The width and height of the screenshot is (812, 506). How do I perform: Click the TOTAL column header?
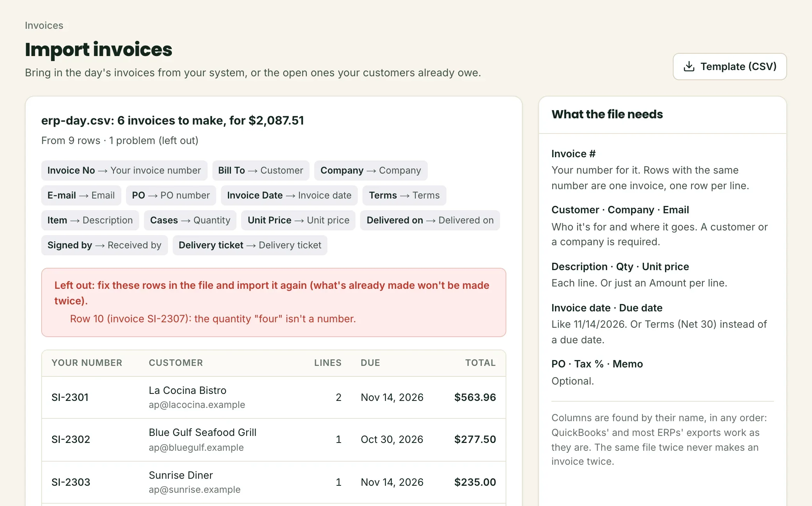[x=480, y=363]
